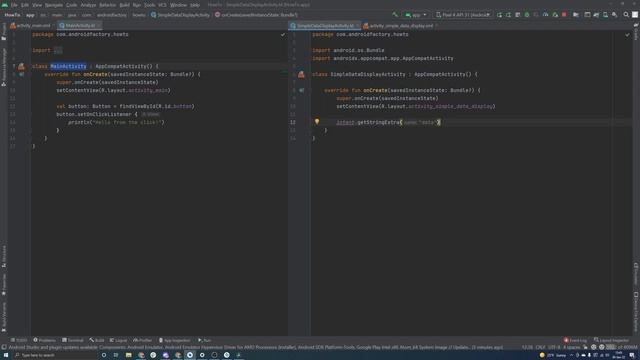Screen dimensions: 640x360
Task: Click the override gutter icon beside MainActivity onCreate
Action: pyautogui.click(x=21, y=74)
